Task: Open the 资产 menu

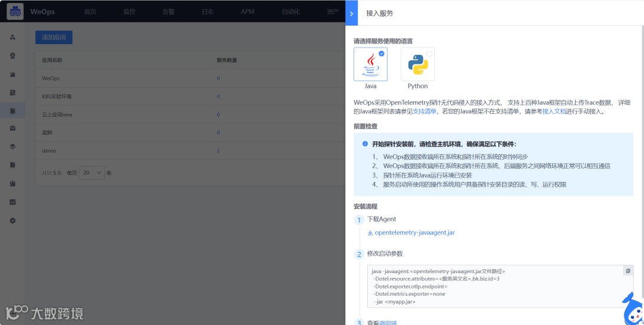Action: 333,11
